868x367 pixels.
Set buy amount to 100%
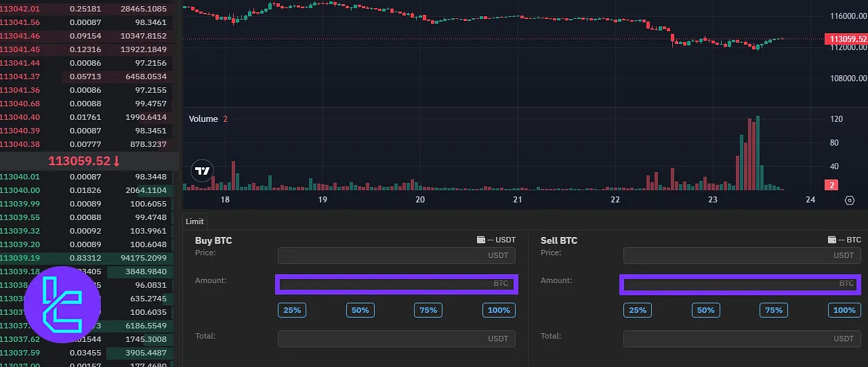coord(499,310)
